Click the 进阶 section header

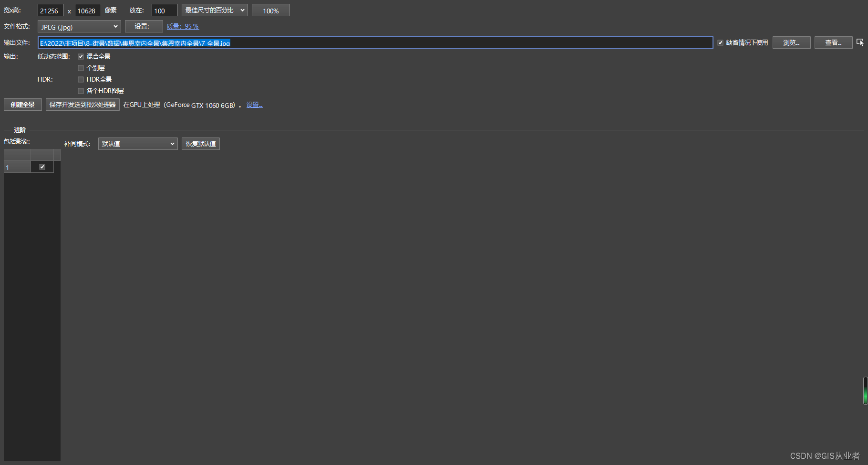click(20, 130)
